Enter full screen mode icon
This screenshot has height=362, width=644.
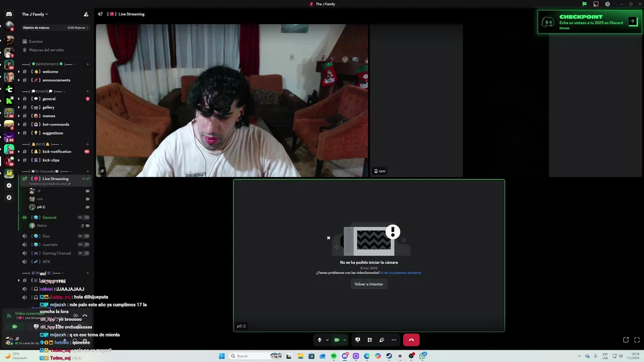[x=637, y=340]
